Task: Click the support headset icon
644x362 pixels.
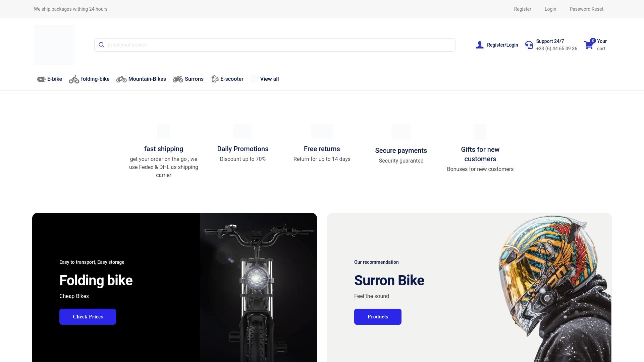Action: (529, 45)
